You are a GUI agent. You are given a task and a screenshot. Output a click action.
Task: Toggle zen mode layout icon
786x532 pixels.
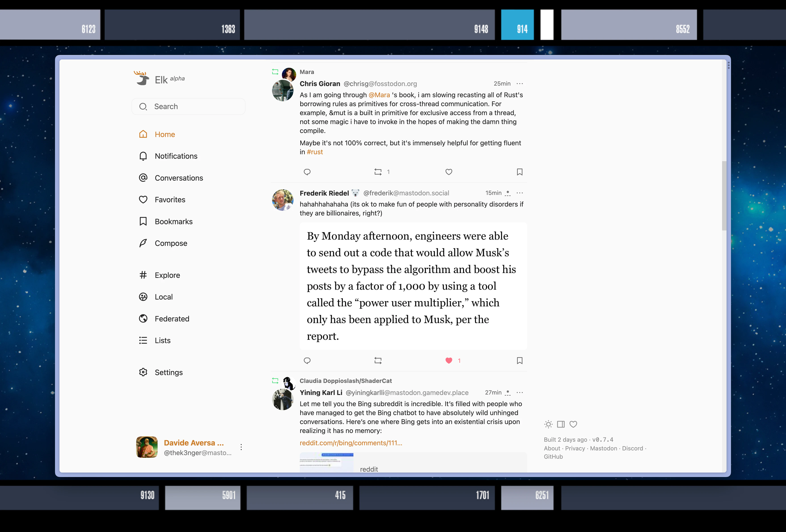tap(561, 424)
